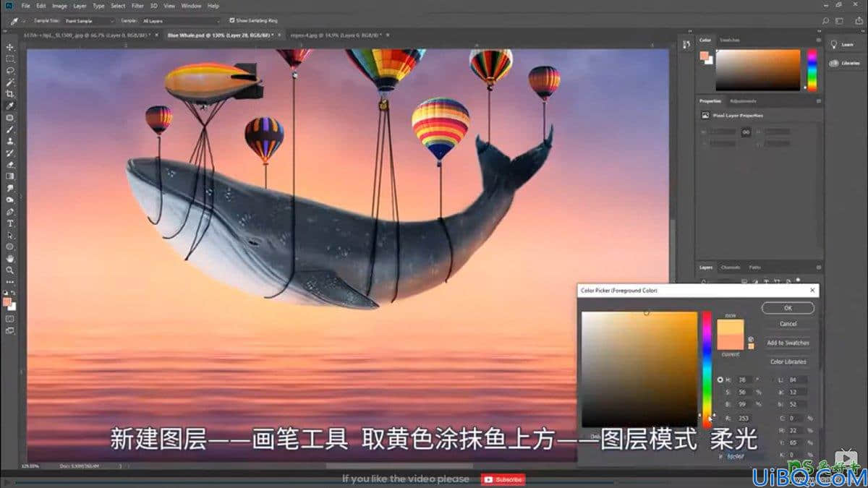Select the Brush tool
868x488 pixels.
[x=10, y=129]
